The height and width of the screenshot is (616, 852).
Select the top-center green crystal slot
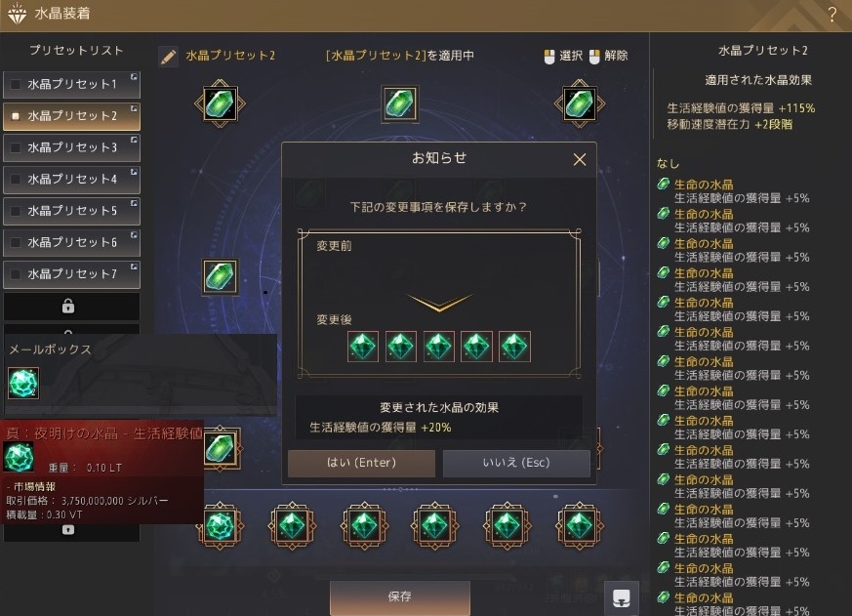399,103
